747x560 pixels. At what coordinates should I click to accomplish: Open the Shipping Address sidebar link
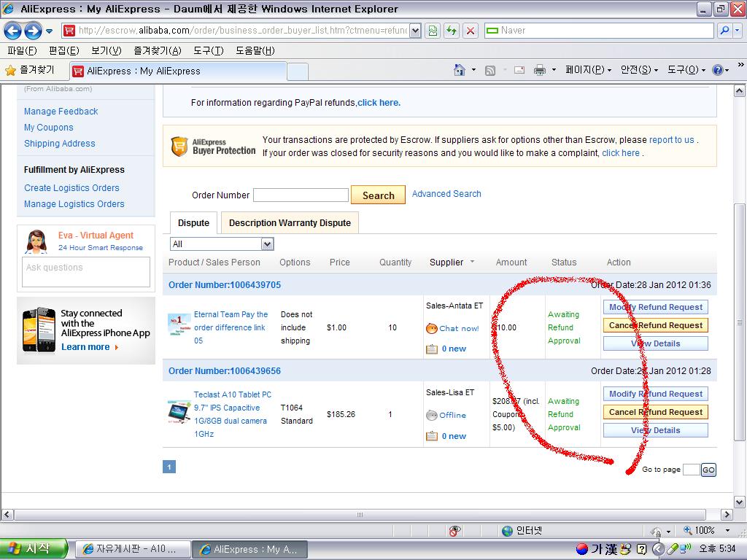(x=60, y=144)
